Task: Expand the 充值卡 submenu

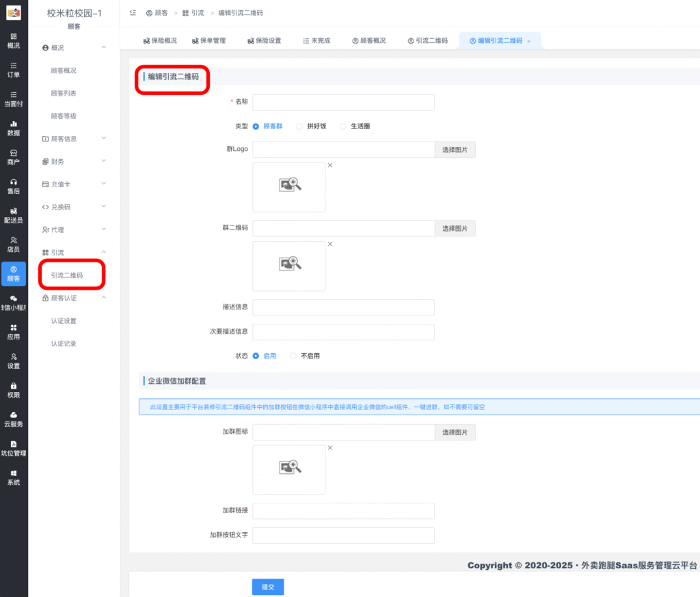Action: click(72, 184)
